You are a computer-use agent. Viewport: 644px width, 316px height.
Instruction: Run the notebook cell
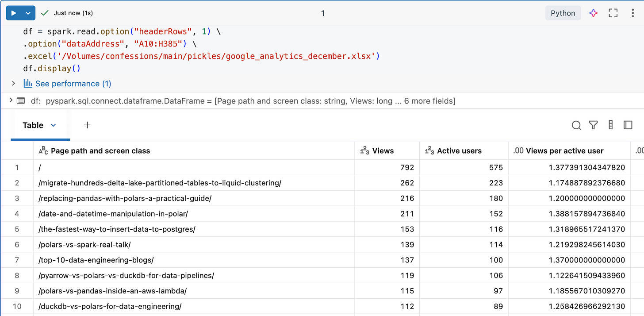click(x=12, y=13)
